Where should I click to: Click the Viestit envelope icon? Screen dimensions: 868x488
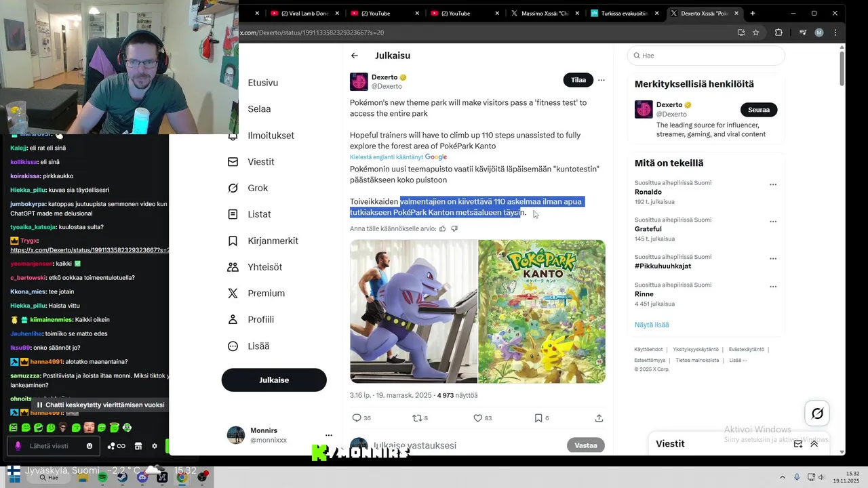[233, 162]
